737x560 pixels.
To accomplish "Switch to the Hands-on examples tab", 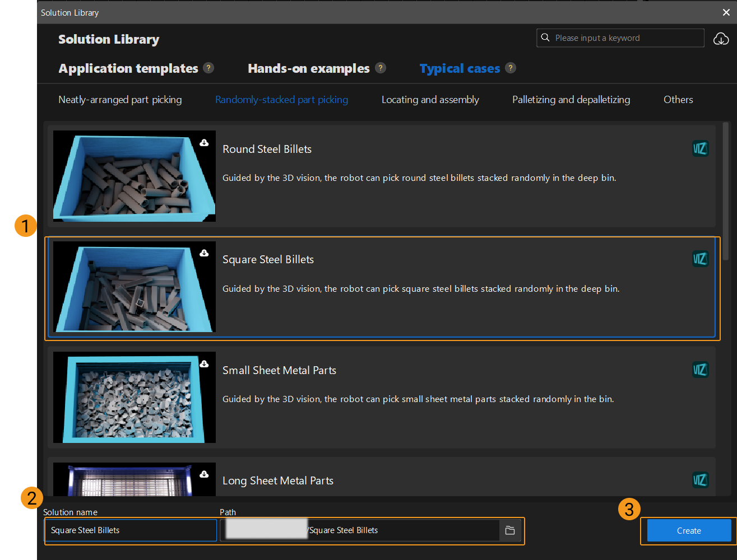I will 309,68.
